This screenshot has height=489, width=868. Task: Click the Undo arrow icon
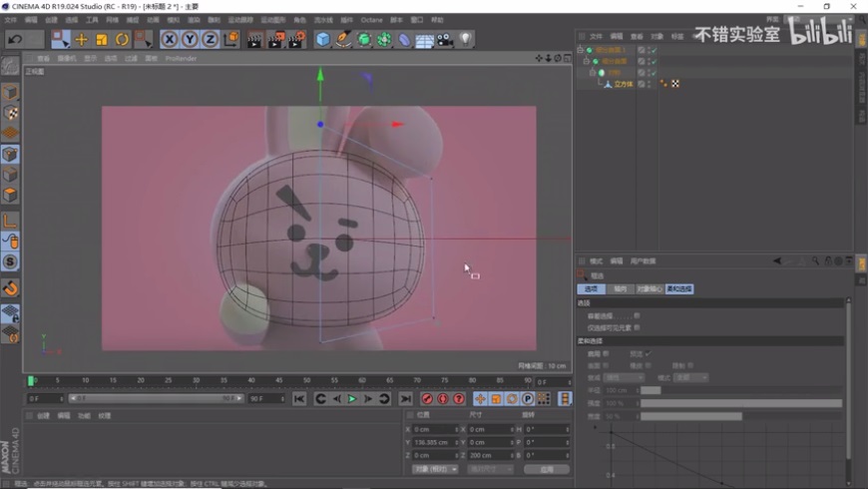pyautogui.click(x=15, y=39)
